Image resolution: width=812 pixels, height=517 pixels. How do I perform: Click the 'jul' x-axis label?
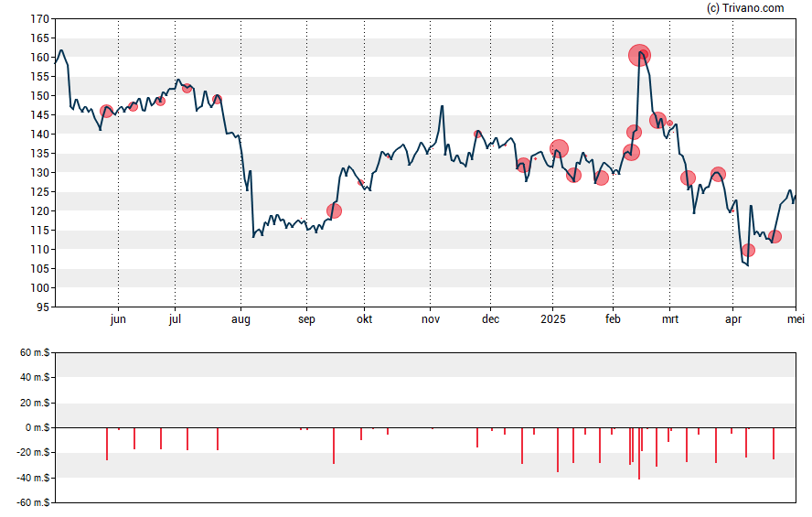(175, 319)
